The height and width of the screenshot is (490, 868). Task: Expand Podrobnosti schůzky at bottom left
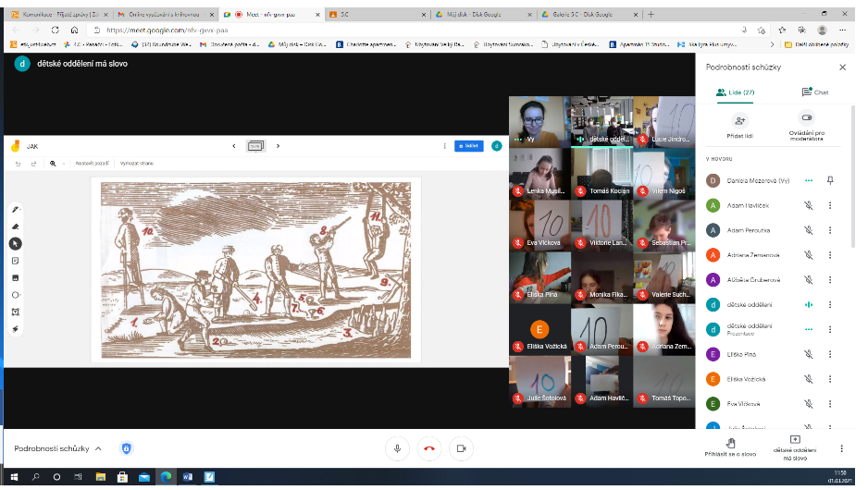pyautogui.click(x=57, y=448)
